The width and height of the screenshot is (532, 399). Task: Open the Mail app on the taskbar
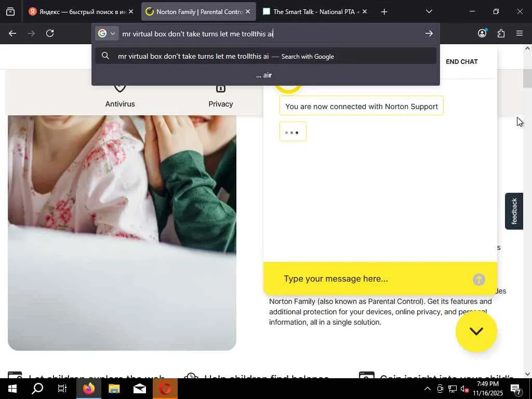(139, 389)
